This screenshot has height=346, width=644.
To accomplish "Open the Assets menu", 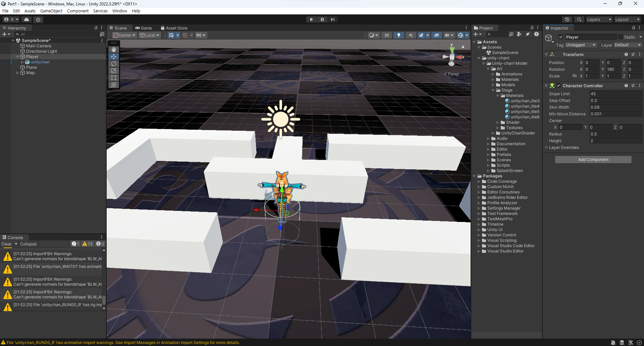I will tap(30, 11).
